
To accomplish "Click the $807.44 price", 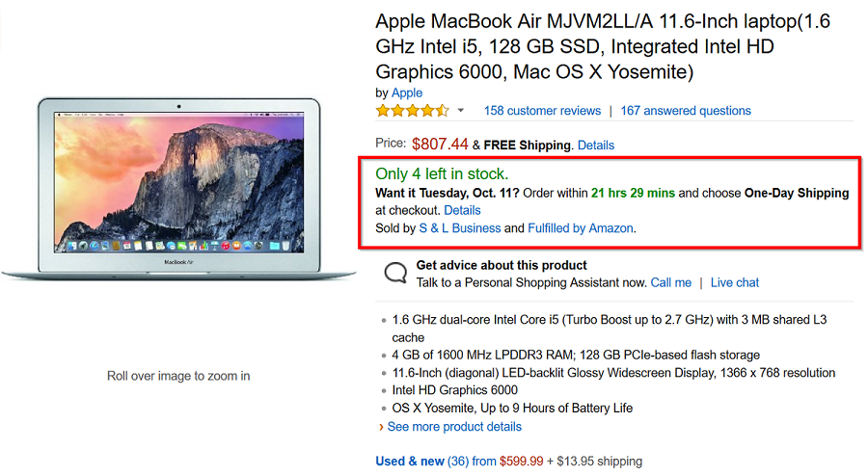I will pyautogui.click(x=440, y=145).
